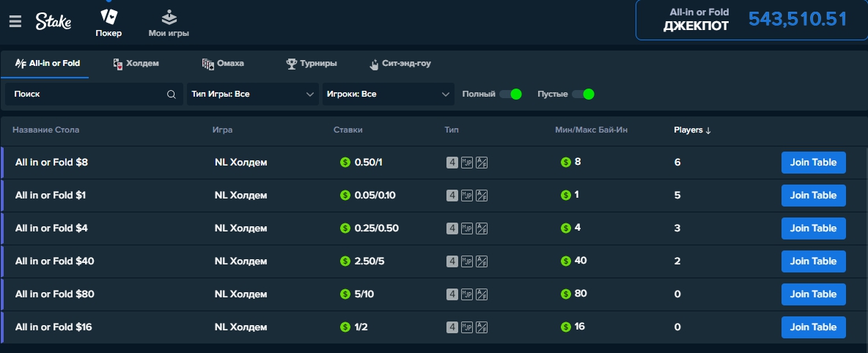868x353 pixels.
Task: Sort by the Players column header
Action: click(x=693, y=130)
